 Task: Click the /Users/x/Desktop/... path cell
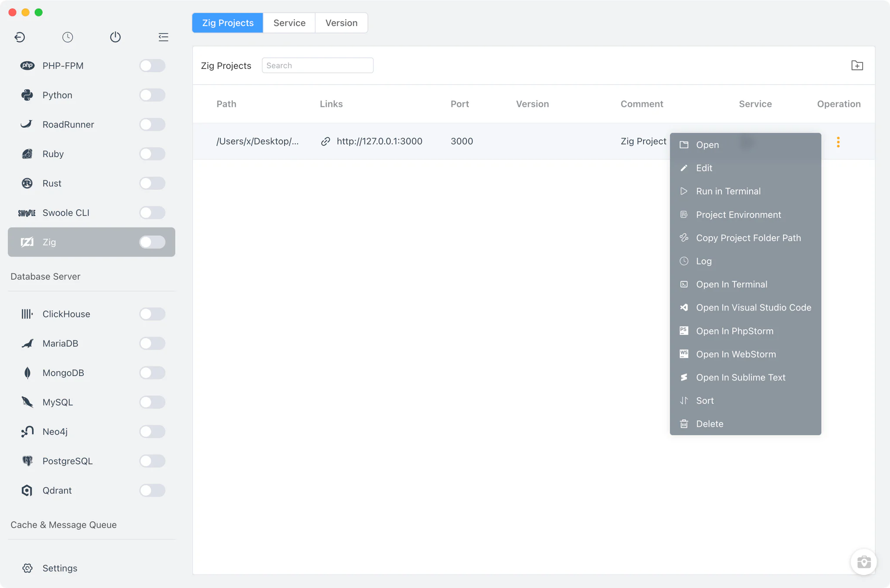point(258,142)
